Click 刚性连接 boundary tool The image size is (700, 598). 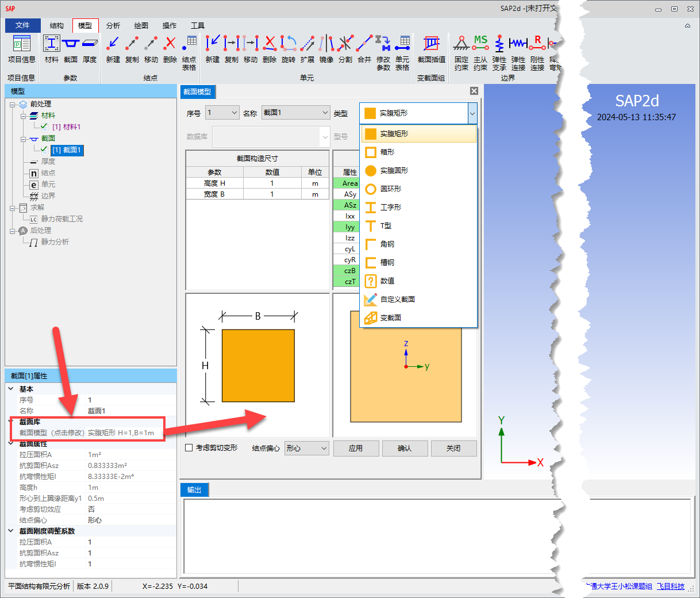coord(537,53)
